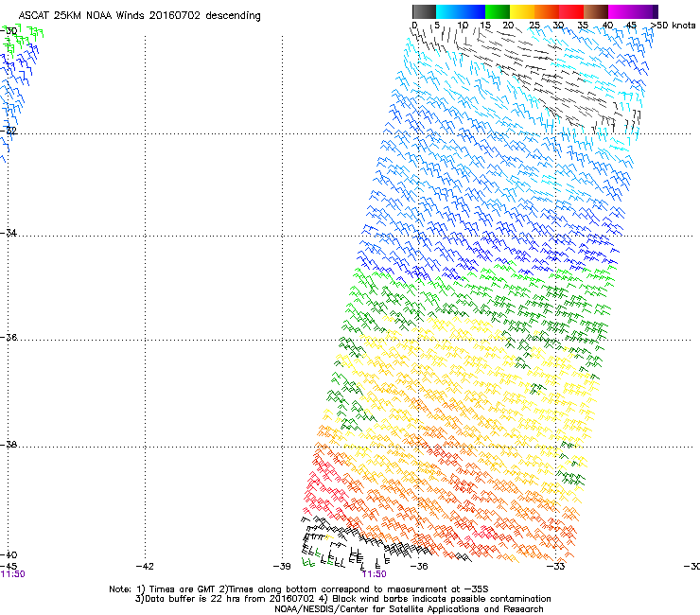Select the blue 10–15 knots legend segment
The height and width of the screenshot is (615, 700).
pyautogui.click(x=473, y=11)
